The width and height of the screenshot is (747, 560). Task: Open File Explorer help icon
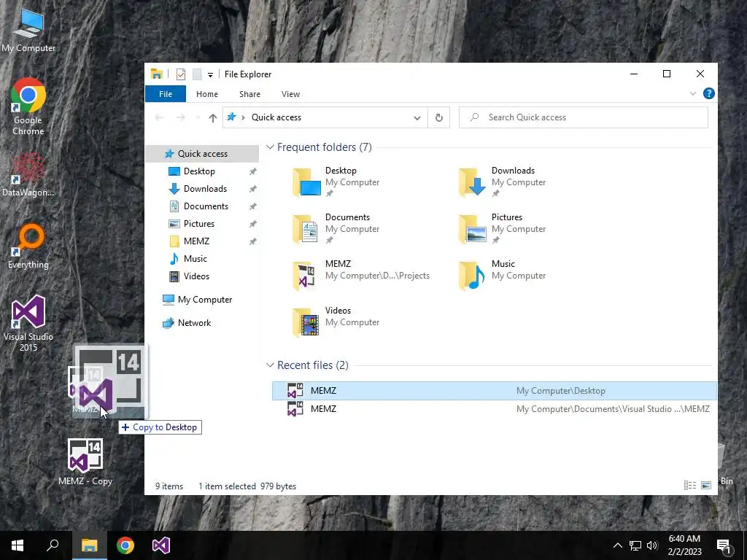(x=708, y=94)
